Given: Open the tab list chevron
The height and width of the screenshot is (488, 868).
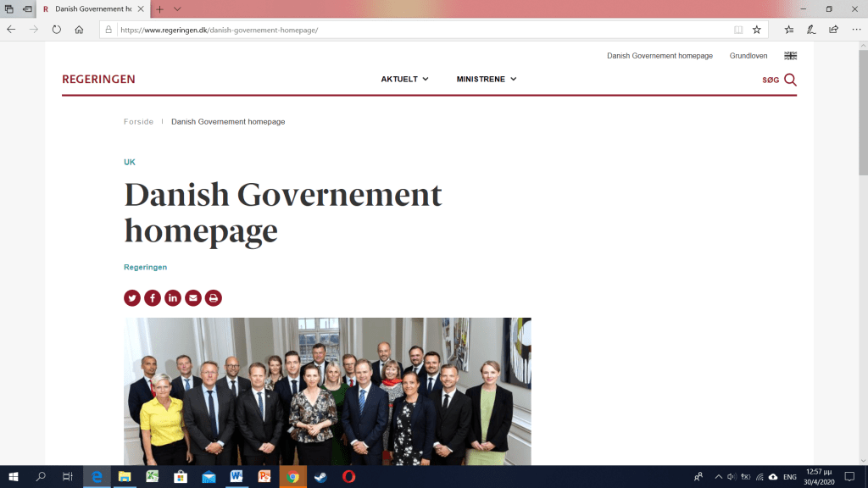Looking at the screenshot, I should [177, 8].
